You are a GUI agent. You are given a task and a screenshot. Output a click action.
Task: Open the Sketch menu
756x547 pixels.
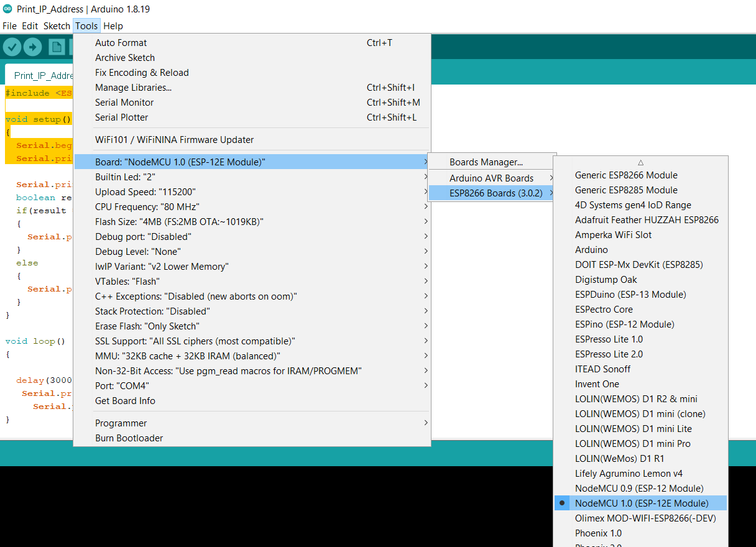(x=57, y=26)
